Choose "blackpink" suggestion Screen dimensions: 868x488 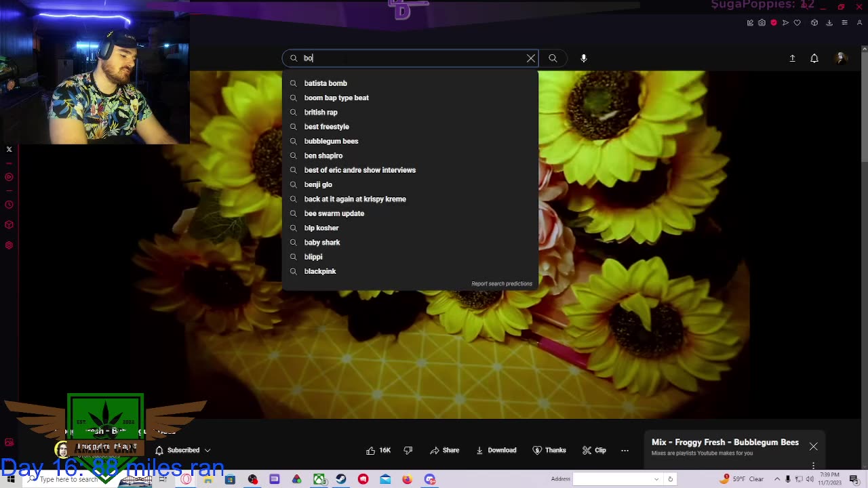[410, 271]
